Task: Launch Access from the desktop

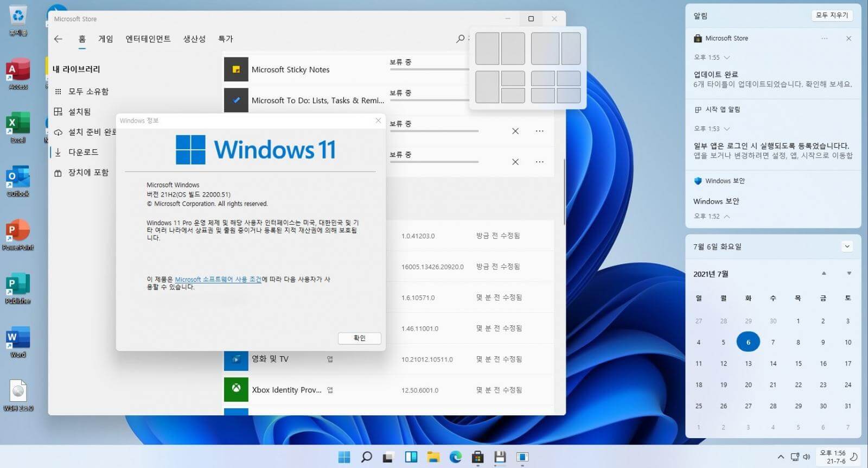Action: pos(18,74)
